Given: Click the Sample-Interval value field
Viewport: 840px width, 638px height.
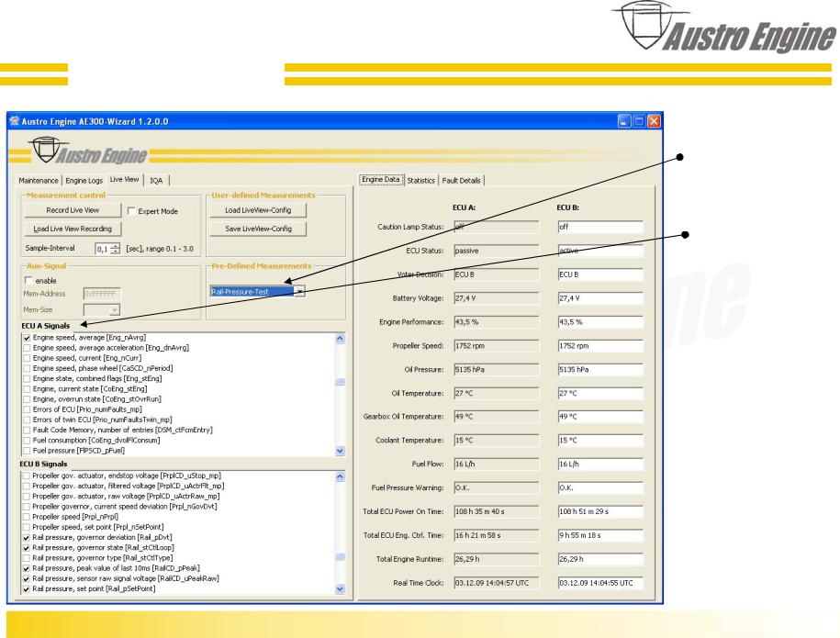Looking at the screenshot, I should click(102, 249).
